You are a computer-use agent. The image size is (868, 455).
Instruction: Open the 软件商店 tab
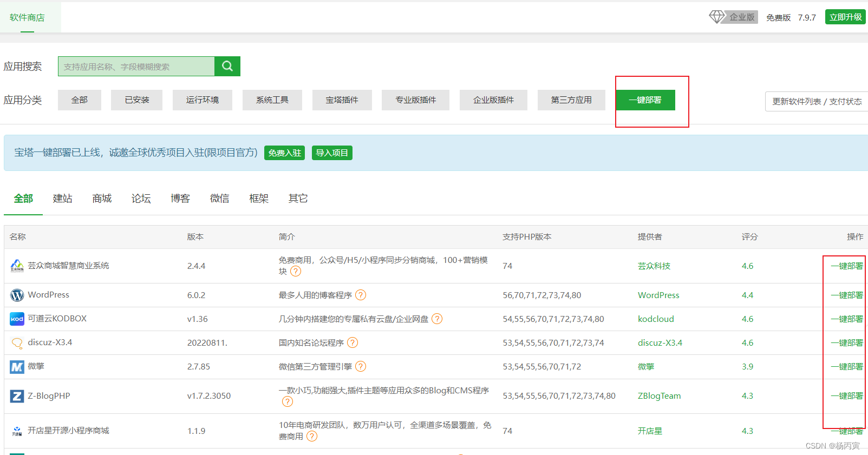coord(27,17)
